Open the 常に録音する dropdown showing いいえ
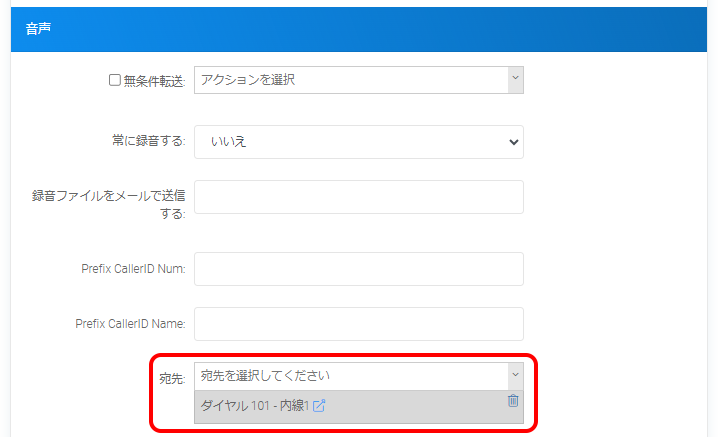The image size is (718, 437). point(358,142)
